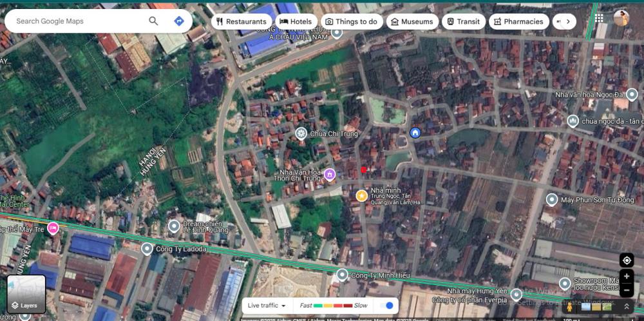The image size is (644, 321).
Task: Open the Google account profile picture
Action: click(x=621, y=18)
